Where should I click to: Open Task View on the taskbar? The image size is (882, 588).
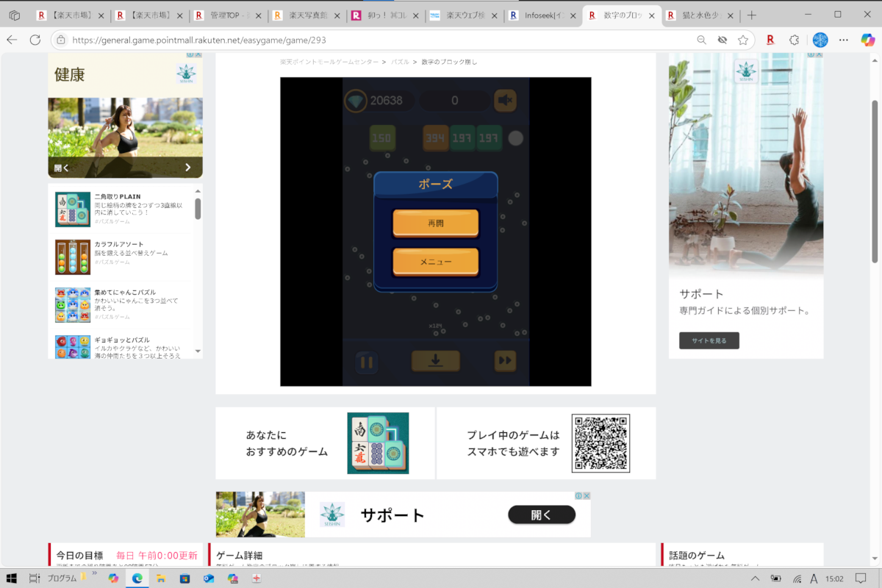35,578
